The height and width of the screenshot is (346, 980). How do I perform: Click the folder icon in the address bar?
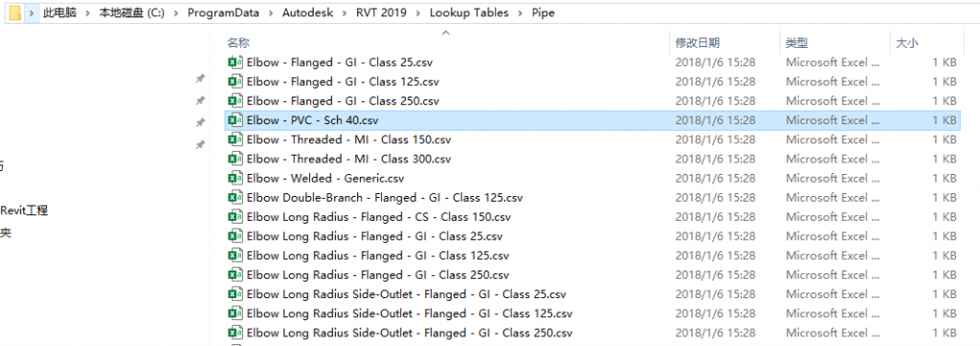point(15,12)
